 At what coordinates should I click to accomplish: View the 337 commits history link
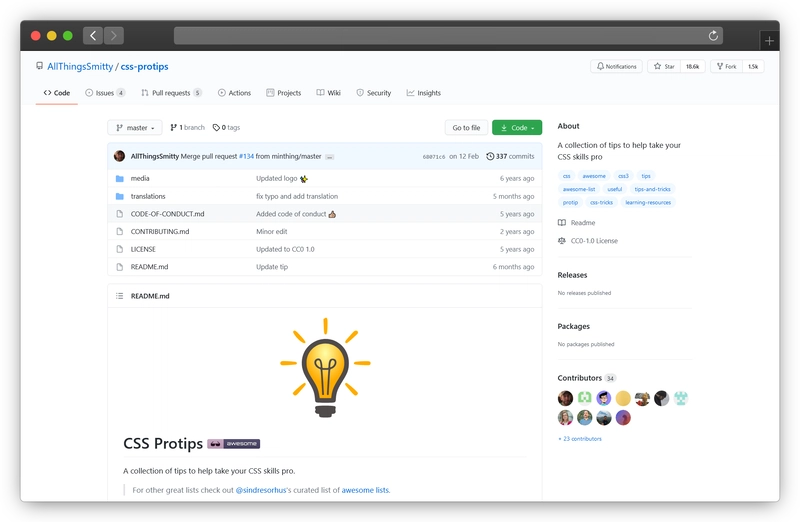click(510, 156)
